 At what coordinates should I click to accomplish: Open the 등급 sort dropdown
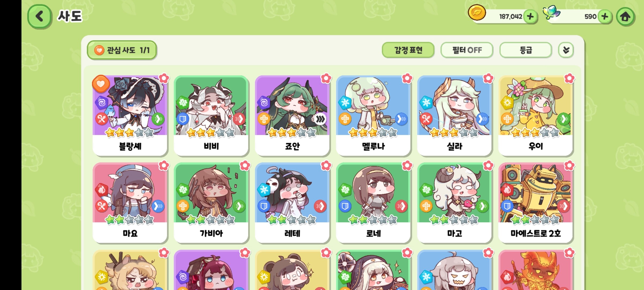click(525, 50)
